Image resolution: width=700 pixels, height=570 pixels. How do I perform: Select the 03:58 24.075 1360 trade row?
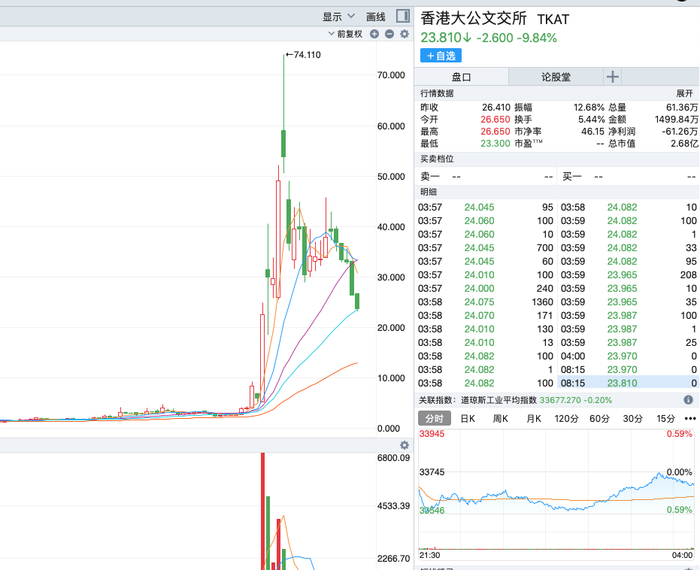[486, 302]
